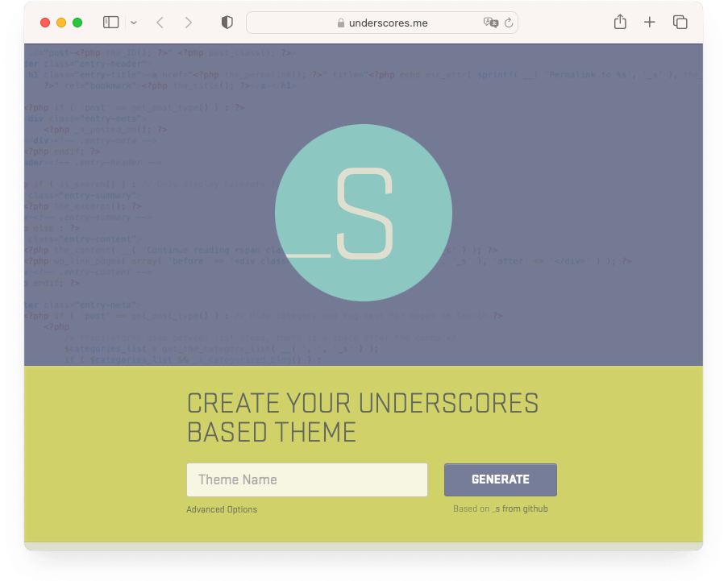The image size is (728, 581).
Task: Expand the Advanced Options link
Action: [x=222, y=509]
